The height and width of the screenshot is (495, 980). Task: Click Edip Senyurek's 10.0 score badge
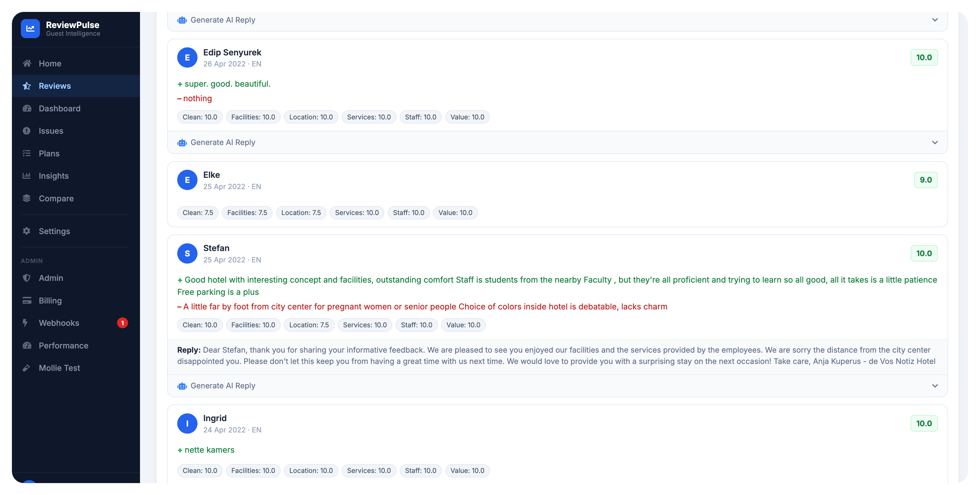[924, 57]
